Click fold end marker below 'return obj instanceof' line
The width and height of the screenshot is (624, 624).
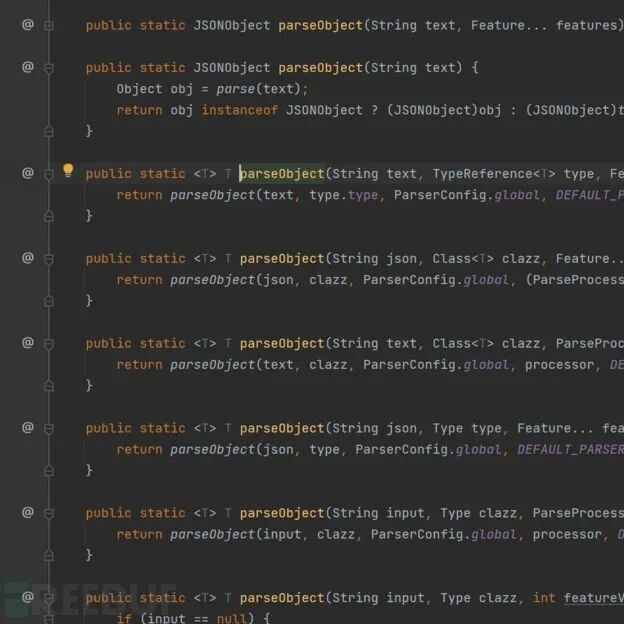pos(49,131)
